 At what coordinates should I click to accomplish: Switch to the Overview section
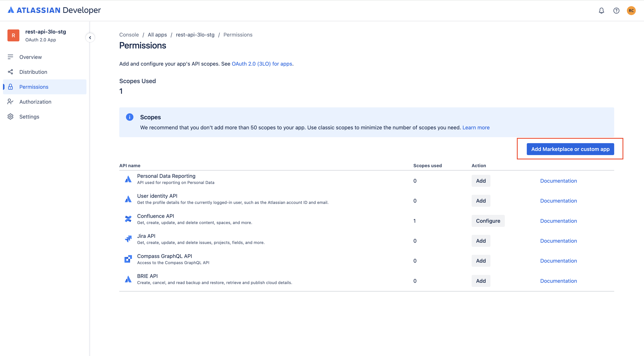pyautogui.click(x=31, y=57)
